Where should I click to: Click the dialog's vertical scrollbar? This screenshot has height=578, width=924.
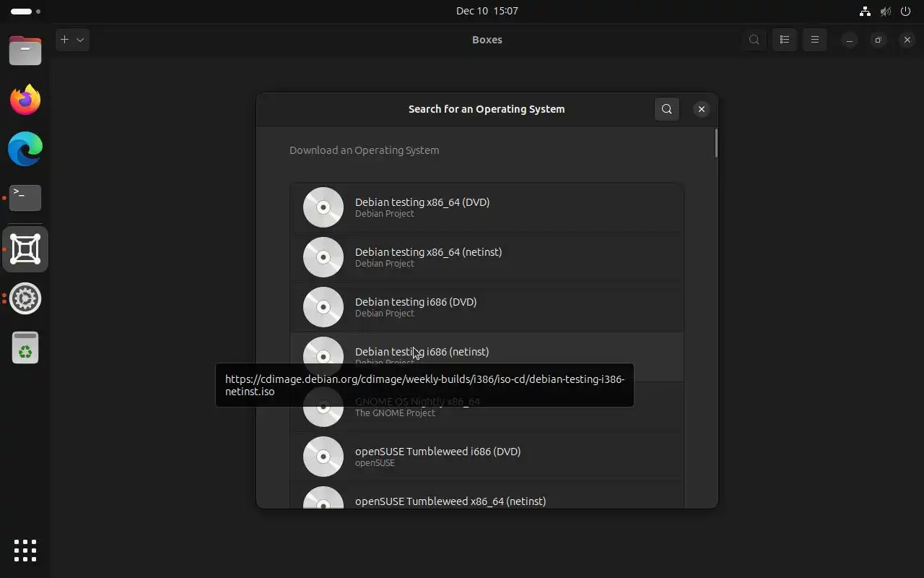pyautogui.click(x=715, y=143)
